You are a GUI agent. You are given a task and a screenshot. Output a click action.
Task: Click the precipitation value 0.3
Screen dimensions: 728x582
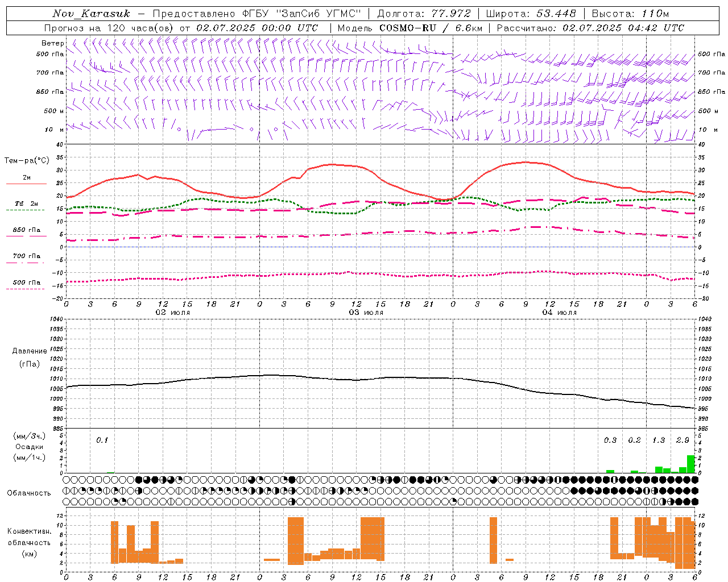610,440
